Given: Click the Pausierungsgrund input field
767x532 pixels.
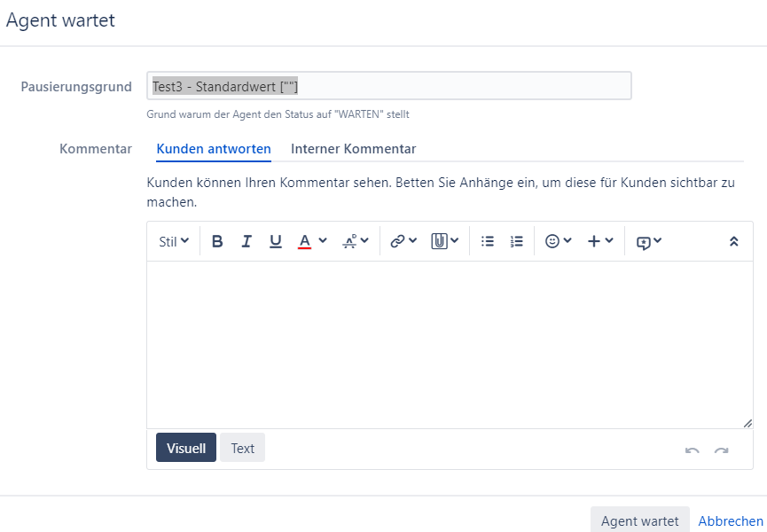Looking at the screenshot, I should [x=389, y=86].
